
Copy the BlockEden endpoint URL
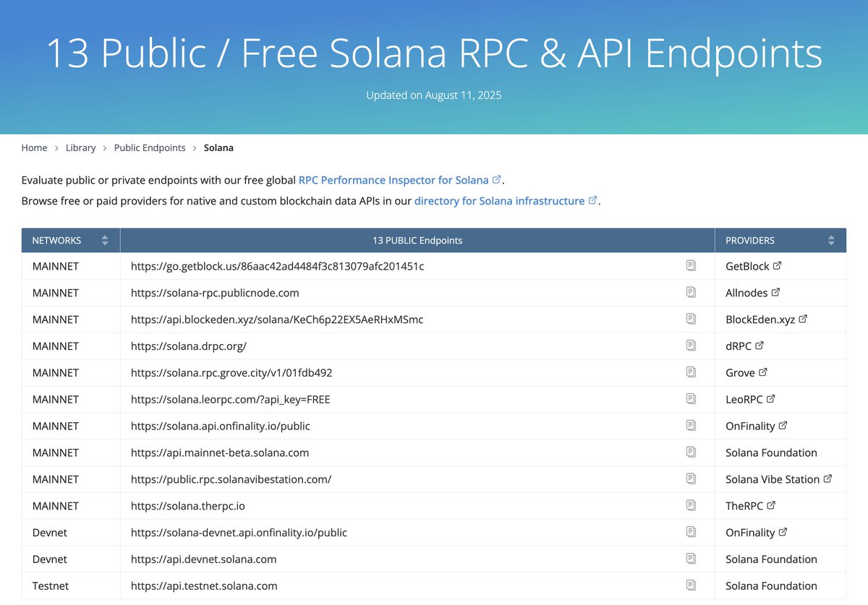[x=691, y=319]
